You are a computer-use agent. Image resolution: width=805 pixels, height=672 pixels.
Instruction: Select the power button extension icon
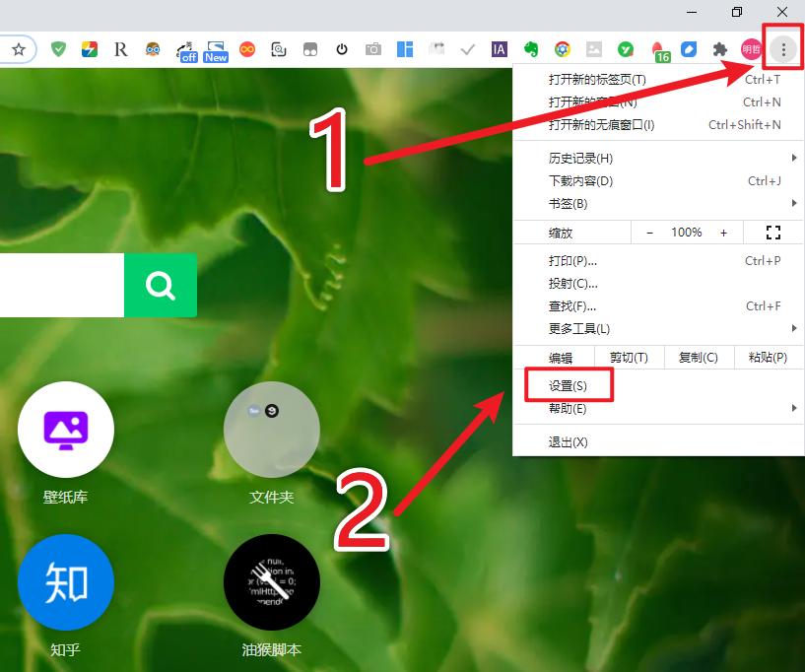(340, 48)
